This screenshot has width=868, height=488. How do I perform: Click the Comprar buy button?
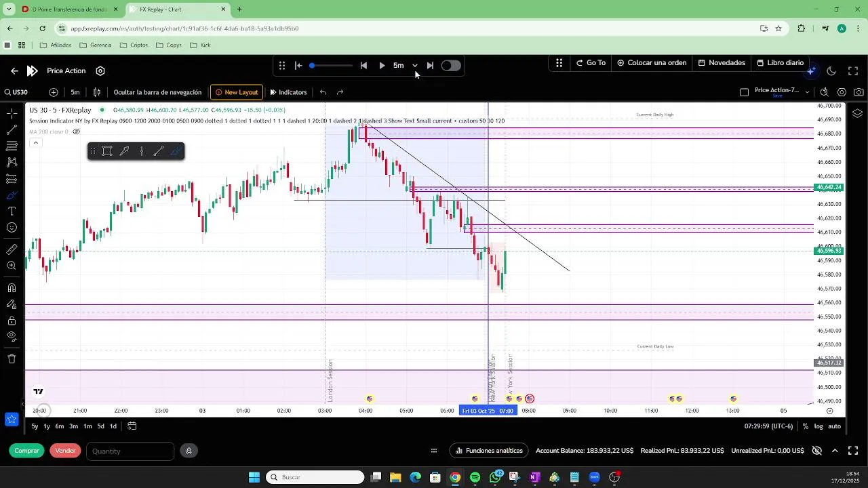[x=27, y=451]
